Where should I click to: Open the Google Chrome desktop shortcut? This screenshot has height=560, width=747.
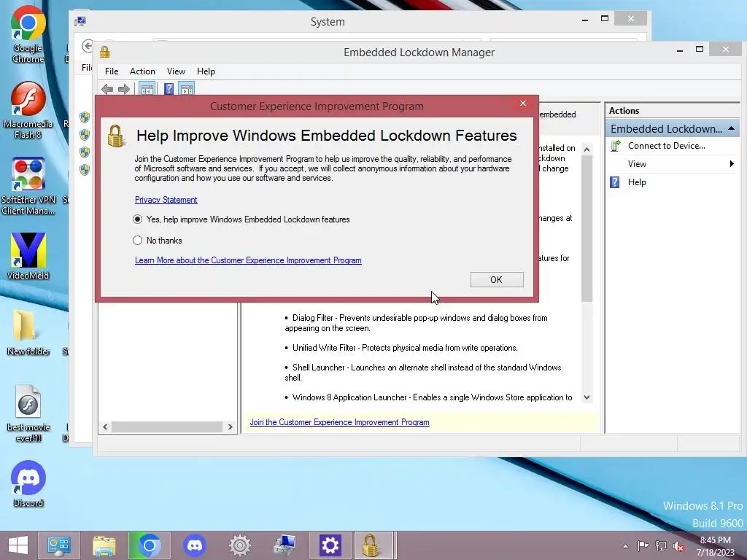click(x=28, y=34)
